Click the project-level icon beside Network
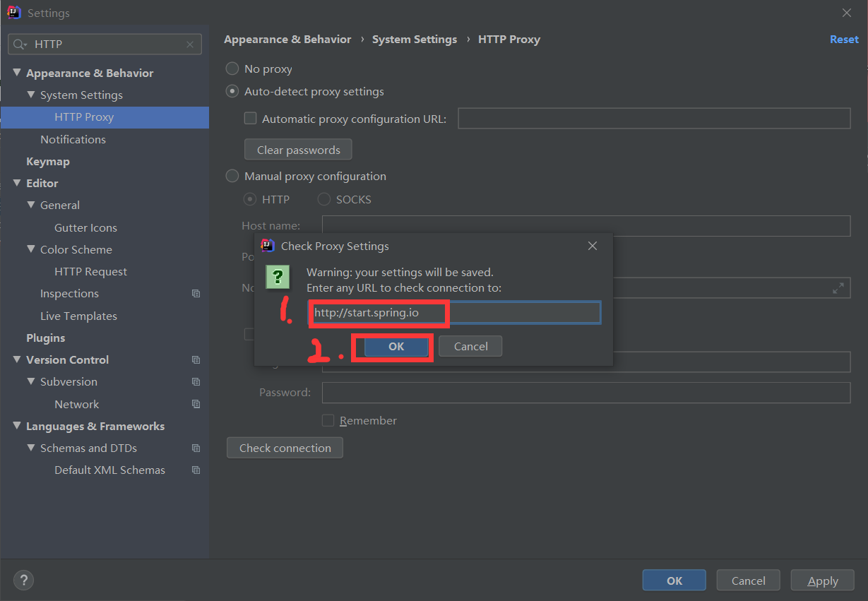 [196, 405]
